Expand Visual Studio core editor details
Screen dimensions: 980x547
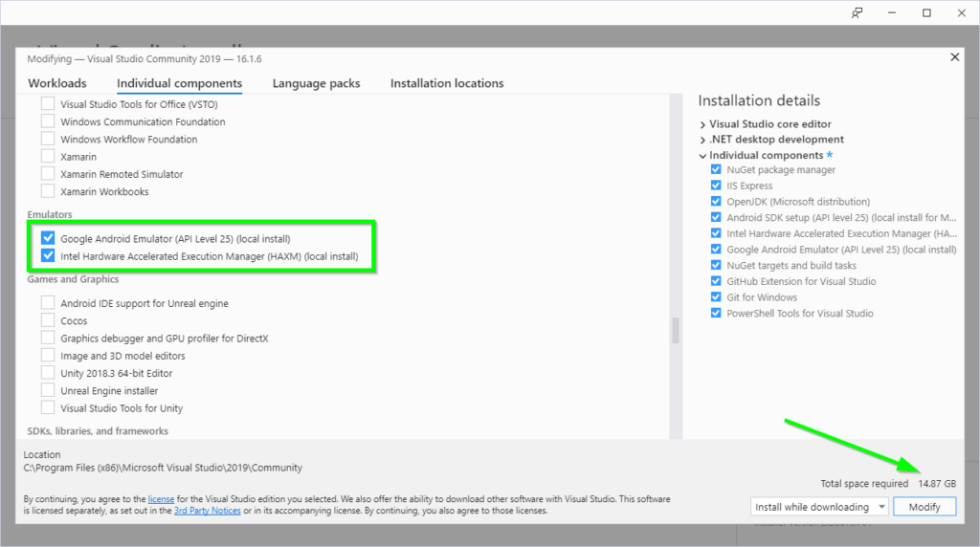(702, 124)
